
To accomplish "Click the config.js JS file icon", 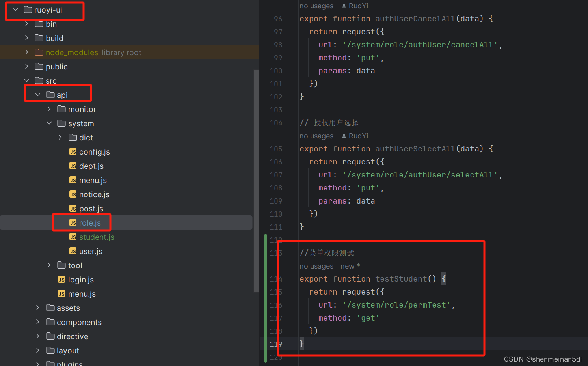I will (73, 151).
